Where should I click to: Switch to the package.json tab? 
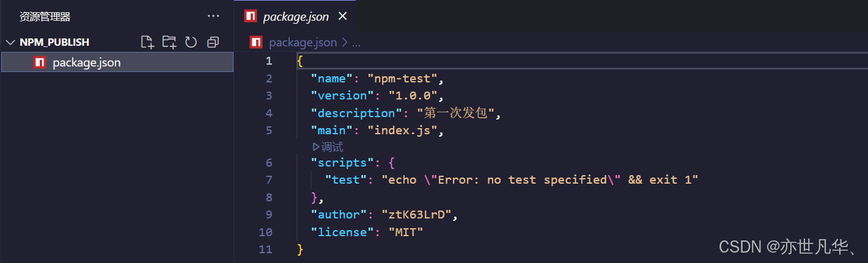(297, 16)
